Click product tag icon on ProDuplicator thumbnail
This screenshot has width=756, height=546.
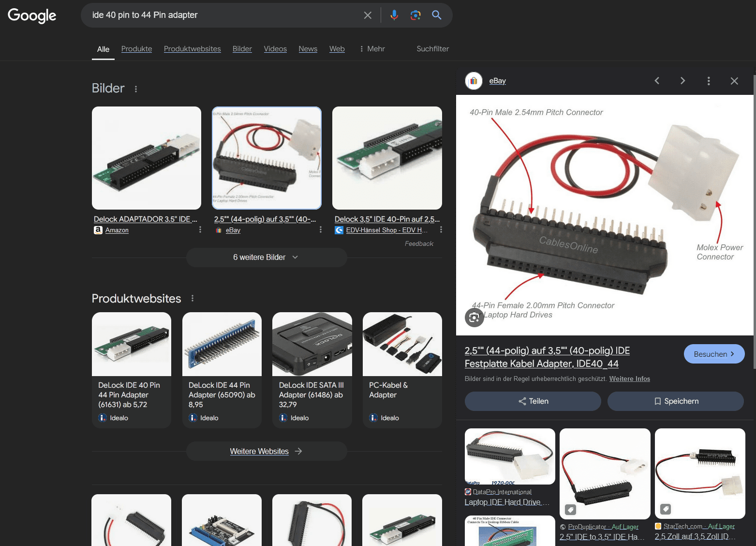tap(571, 509)
